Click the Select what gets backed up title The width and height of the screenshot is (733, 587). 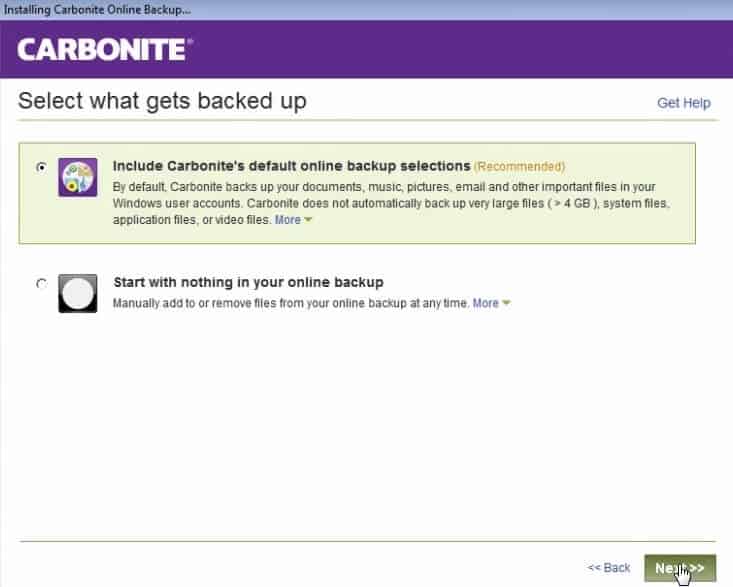click(162, 101)
